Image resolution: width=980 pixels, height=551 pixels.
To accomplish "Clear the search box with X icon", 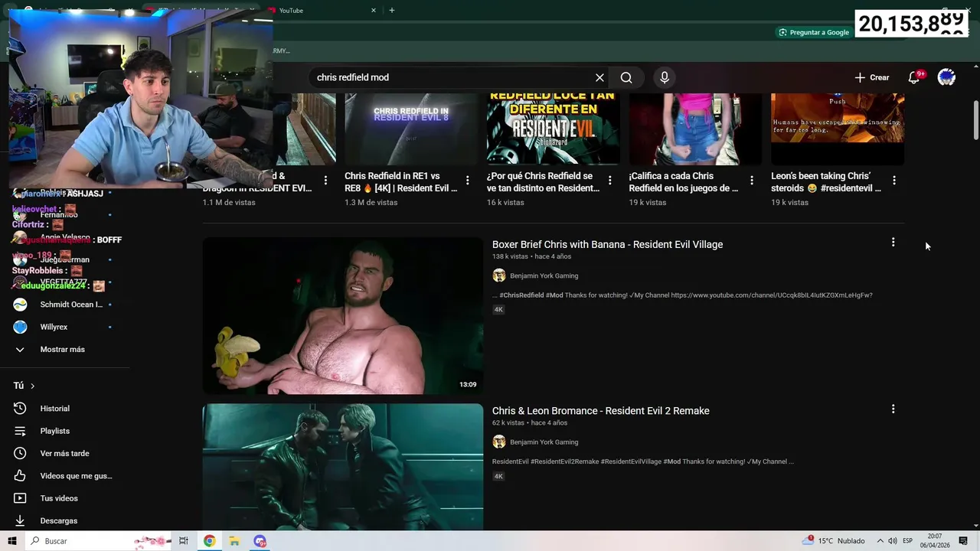I will pyautogui.click(x=599, y=77).
